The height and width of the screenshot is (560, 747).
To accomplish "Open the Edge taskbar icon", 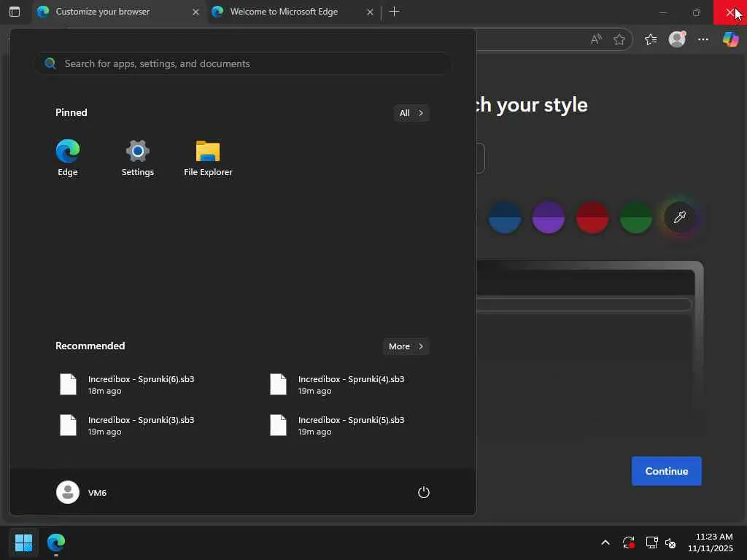I will point(56,542).
